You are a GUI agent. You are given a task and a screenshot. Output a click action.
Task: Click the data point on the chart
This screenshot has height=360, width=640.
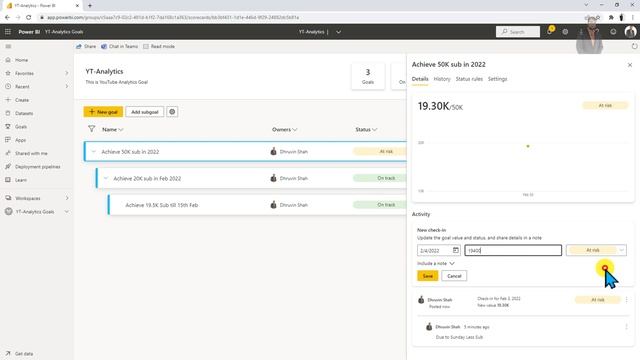point(528,146)
